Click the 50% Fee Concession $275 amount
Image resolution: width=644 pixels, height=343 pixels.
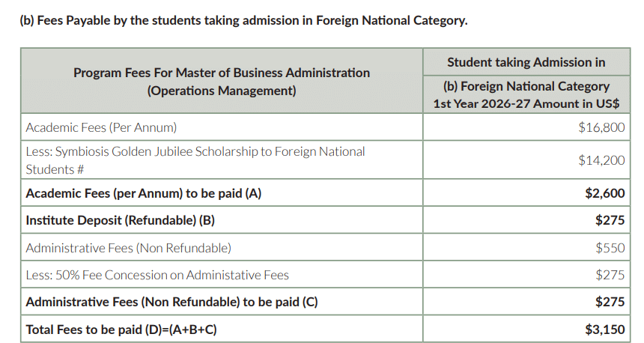tap(610, 275)
